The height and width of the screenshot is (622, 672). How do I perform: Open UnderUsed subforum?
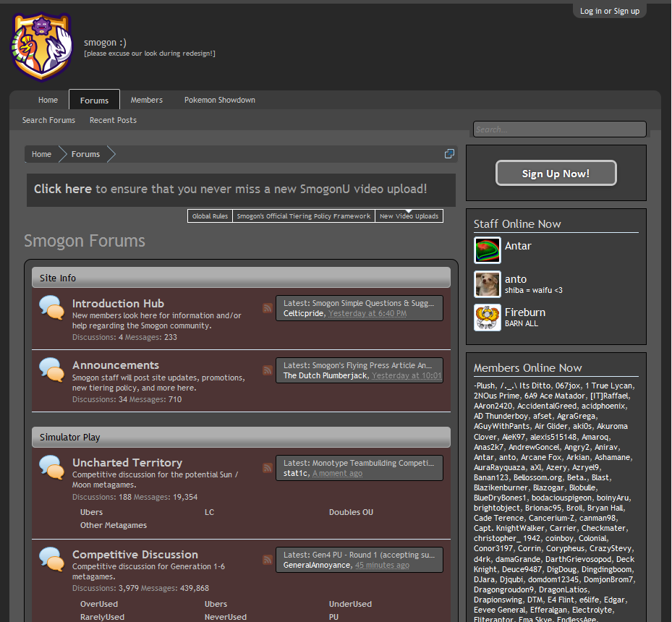point(350,604)
